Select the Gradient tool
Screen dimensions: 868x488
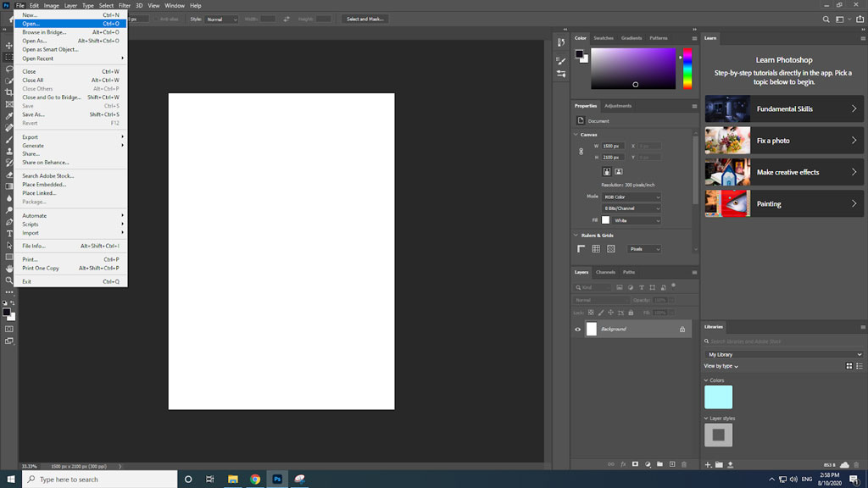(x=8, y=186)
